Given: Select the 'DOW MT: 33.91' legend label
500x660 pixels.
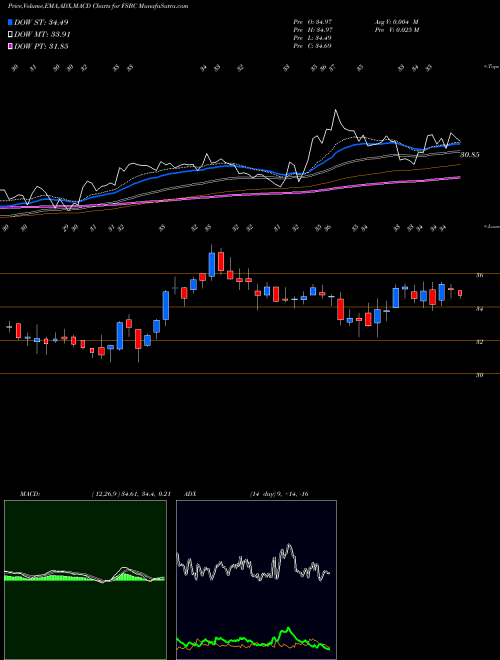Looking at the screenshot, I should 42,35.
